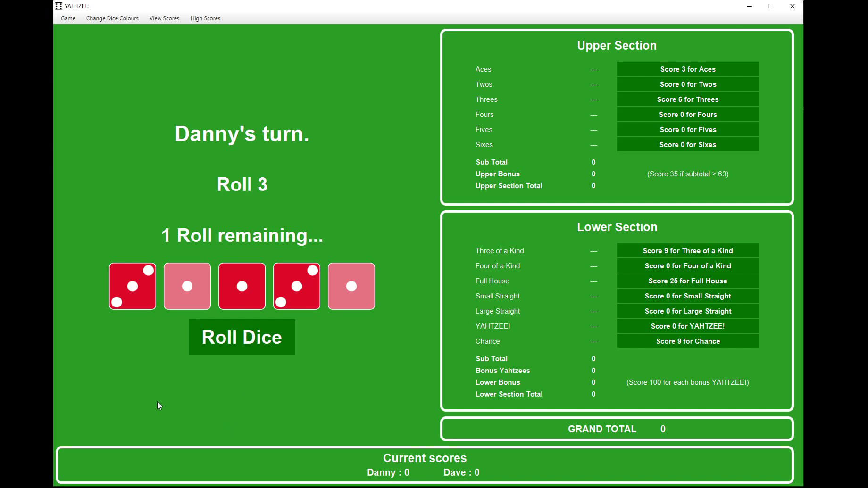The image size is (868, 488).
Task: Open the Game menu
Action: point(68,18)
